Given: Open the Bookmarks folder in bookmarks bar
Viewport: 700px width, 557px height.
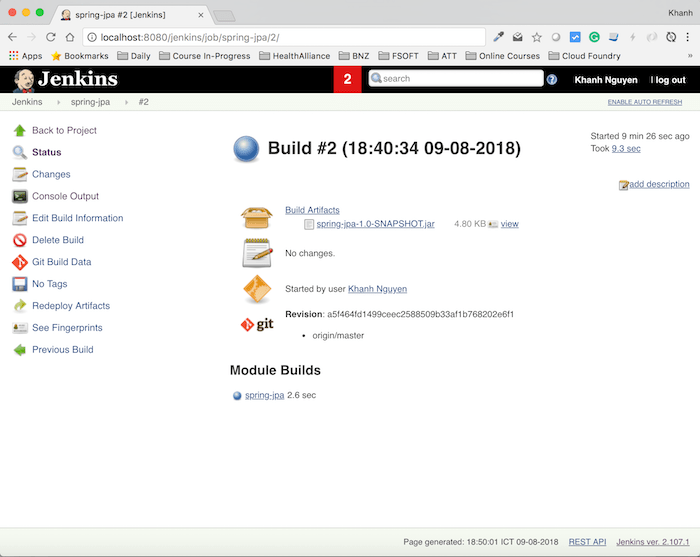Looking at the screenshot, I should tap(79, 56).
